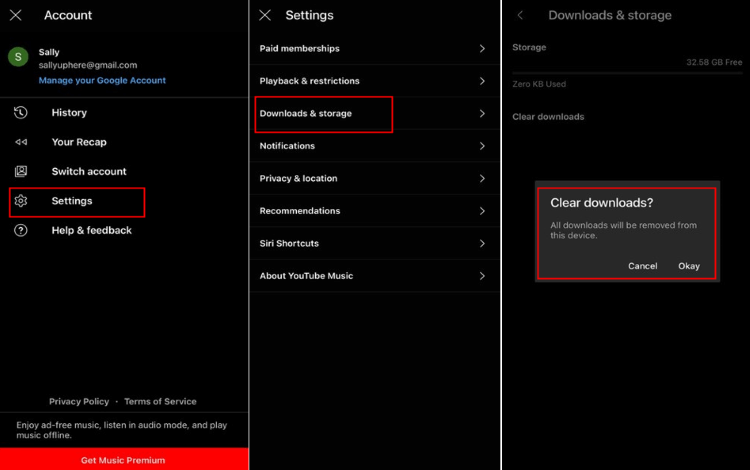Go back from Downloads & storage screen
This screenshot has height=470, width=750.
tap(520, 15)
